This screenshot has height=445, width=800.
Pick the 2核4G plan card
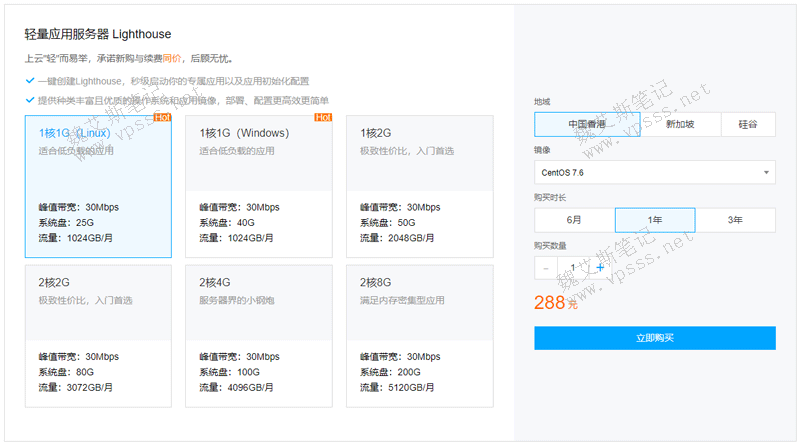[259, 336]
